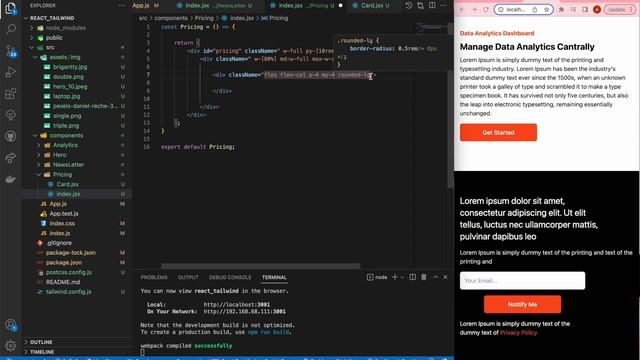Open the GitHub view in activity bar
The width and height of the screenshot is (640, 360).
(11, 136)
